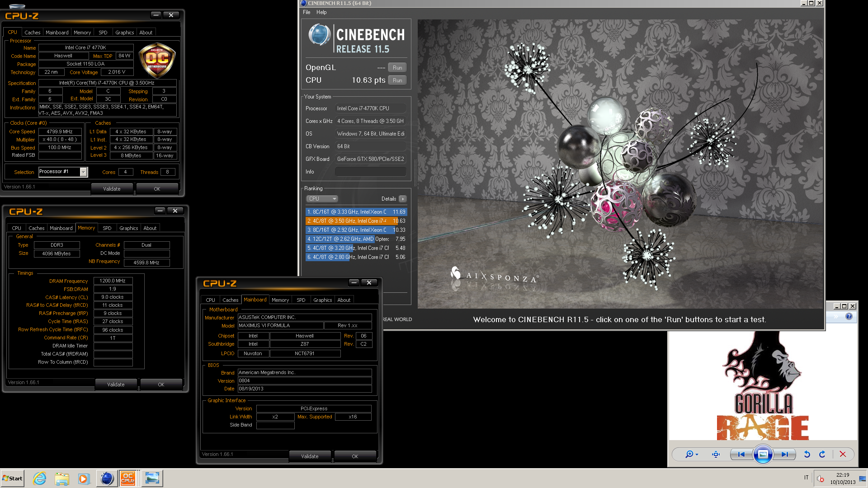
Task: Open Caches tab in mainboard CPU-Z window
Action: tap(230, 300)
